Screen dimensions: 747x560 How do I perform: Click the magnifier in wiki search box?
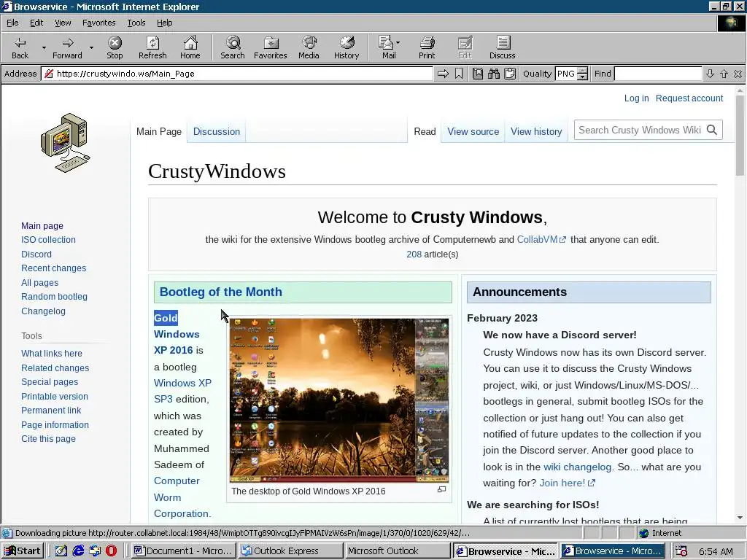tap(712, 130)
